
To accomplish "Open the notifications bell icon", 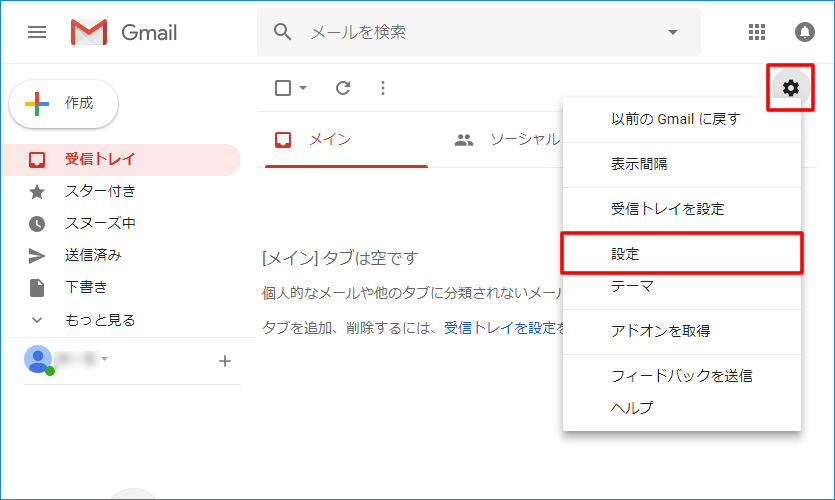I will (x=805, y=32).
